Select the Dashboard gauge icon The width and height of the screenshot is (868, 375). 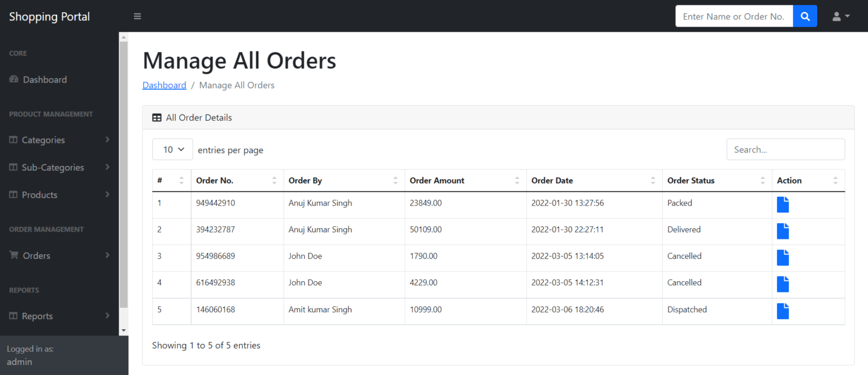(13, 79)
